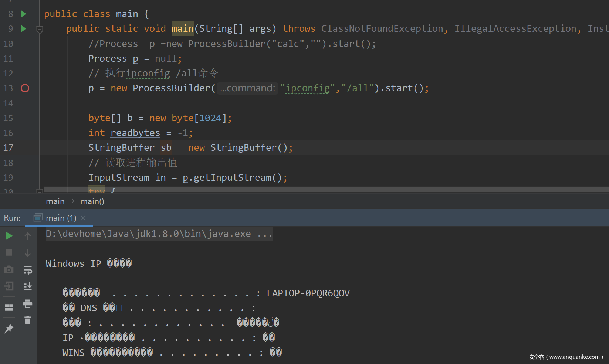Collapse the main method fold at line 9
This screenshot has height=364, width=609.
coord(40,29)
